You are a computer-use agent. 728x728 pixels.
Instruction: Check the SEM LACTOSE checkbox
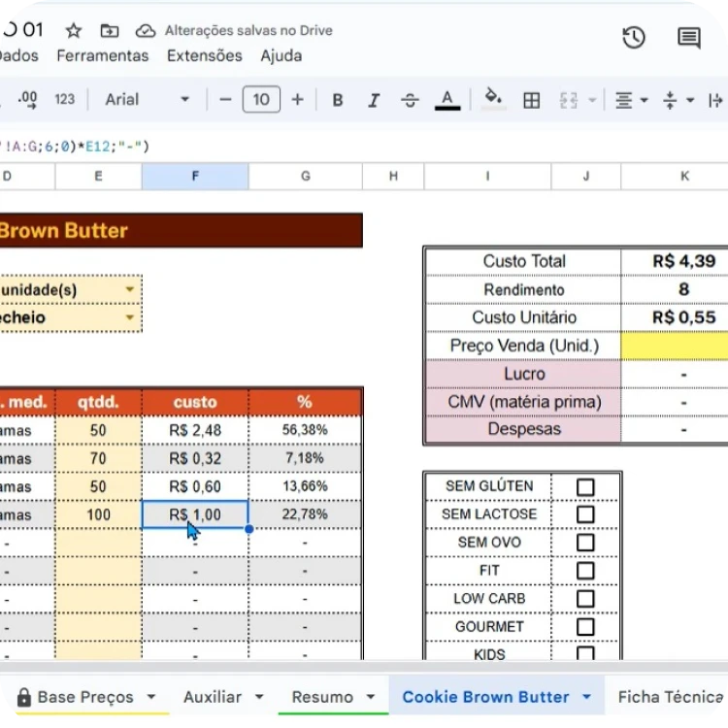click(x=585, y=514)
